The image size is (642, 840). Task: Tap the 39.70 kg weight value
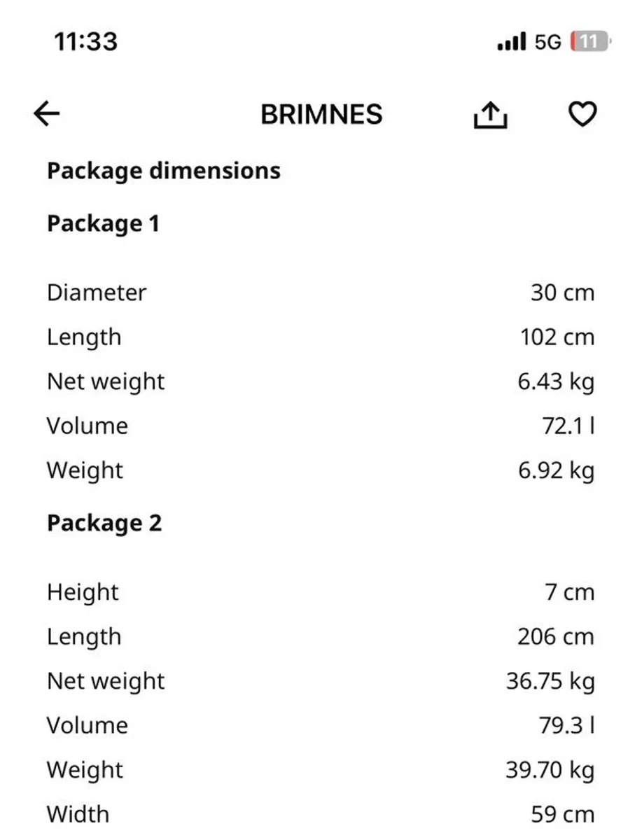pyautogui.click(x=550, y=770)
